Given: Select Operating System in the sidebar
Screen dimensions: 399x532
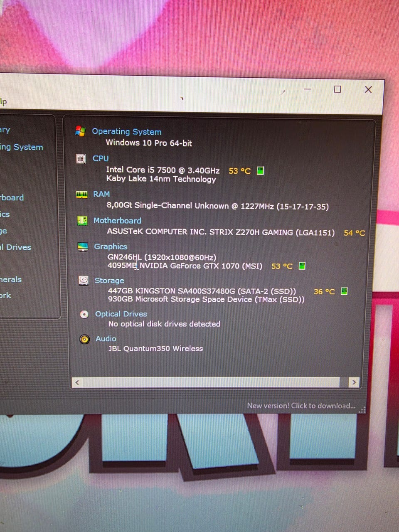Looking at the screenshot, I should 22,147.
